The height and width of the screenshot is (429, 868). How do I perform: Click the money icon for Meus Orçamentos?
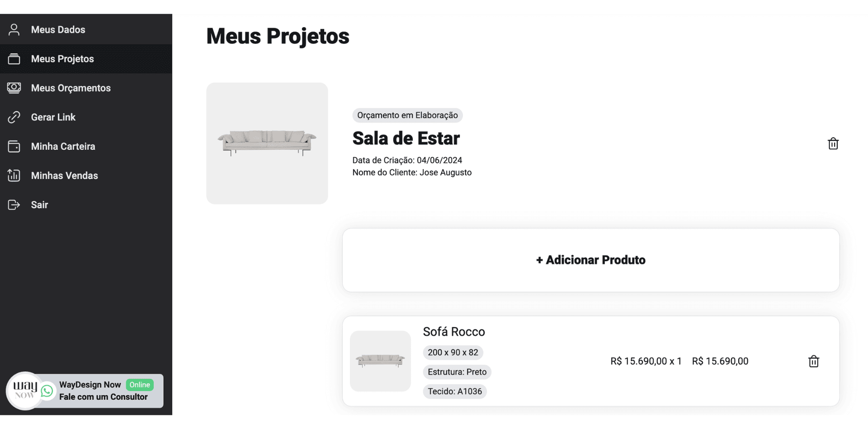pos(14,88)
